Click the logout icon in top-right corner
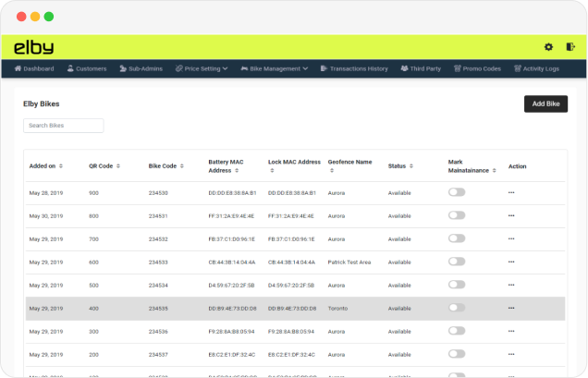The width and height of the screenshot is (588, 378). [x=570, y=47]
